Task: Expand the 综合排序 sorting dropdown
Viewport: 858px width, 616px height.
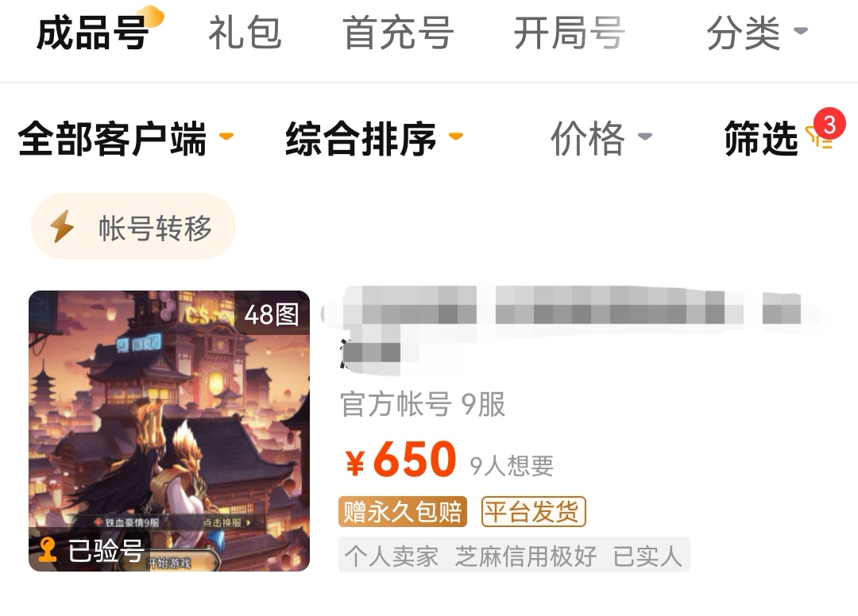Action: pyautogui.click(x=374, y=138)
